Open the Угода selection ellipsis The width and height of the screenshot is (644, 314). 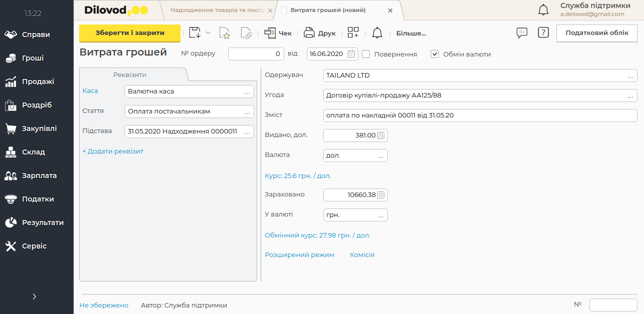pyautogui.click(x=630, y=96)
